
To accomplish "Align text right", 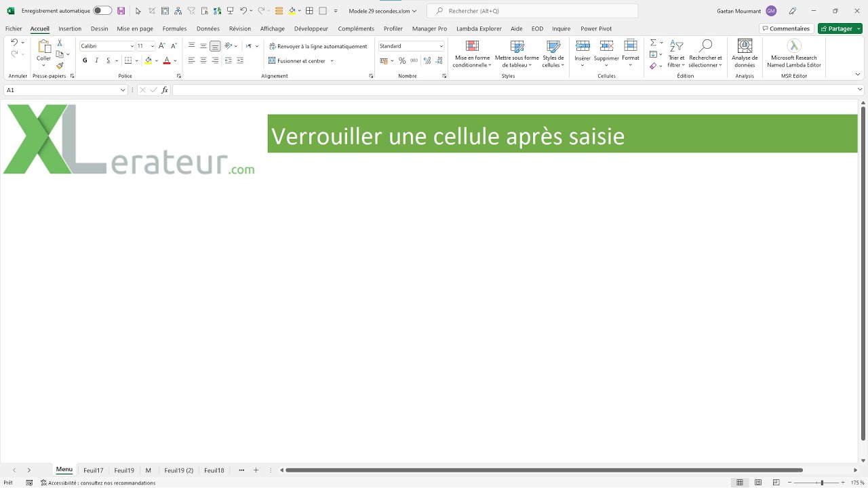I will coord(215,60).
